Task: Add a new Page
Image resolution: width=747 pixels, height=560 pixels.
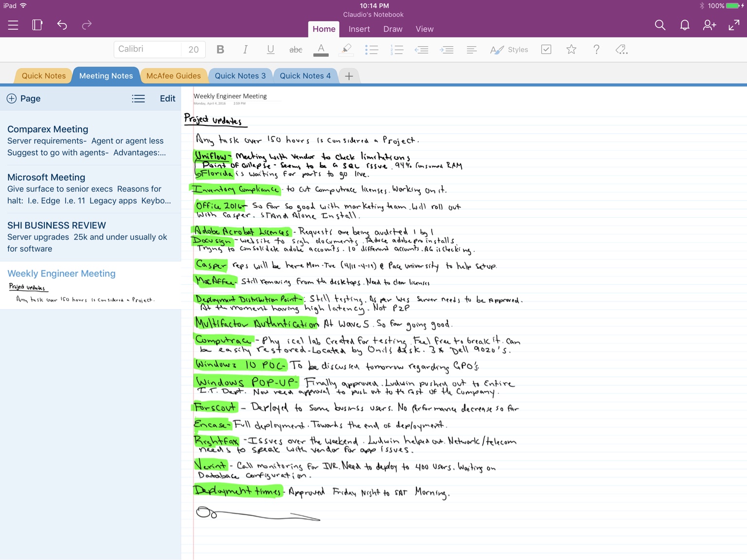Action: 24,99
